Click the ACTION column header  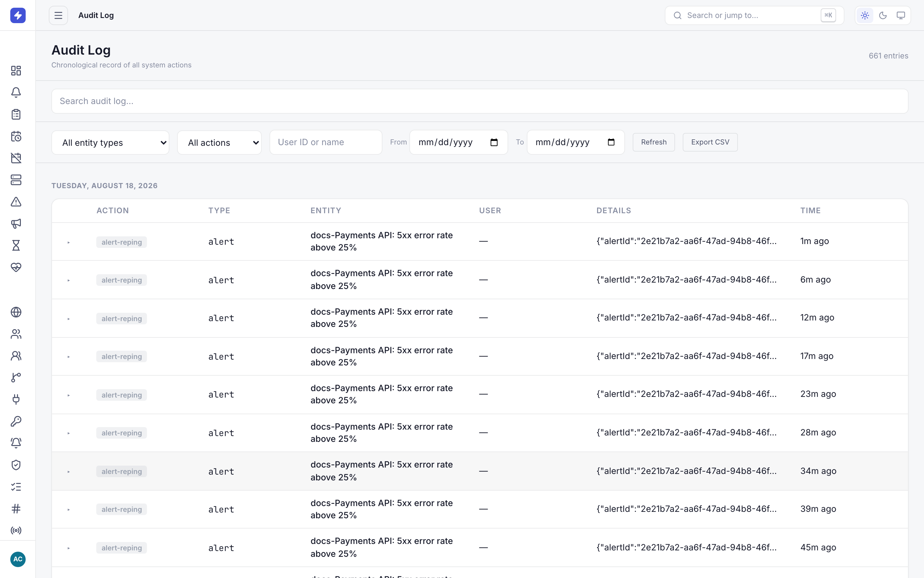pyautogui.click(x=113, y=211)
